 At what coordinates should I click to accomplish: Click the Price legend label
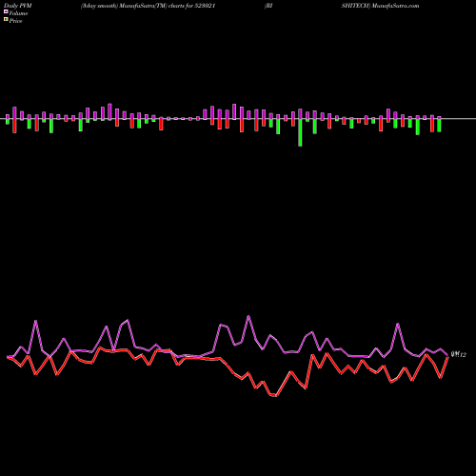15,21
